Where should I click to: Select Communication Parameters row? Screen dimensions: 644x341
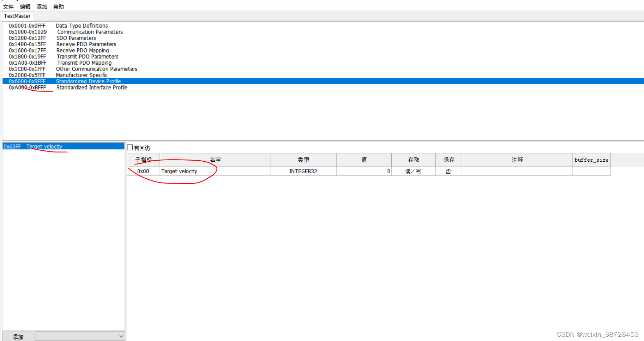click(x=323, y=32)
